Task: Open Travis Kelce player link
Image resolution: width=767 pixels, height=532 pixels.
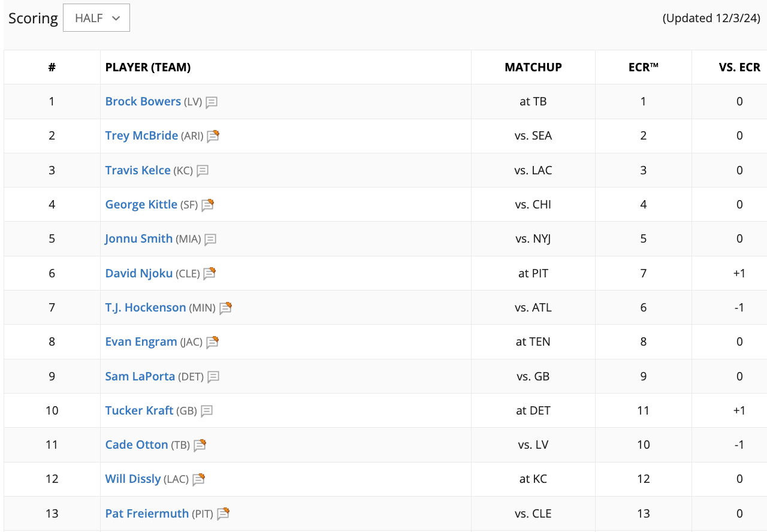Action: click(x=138, y=170)
